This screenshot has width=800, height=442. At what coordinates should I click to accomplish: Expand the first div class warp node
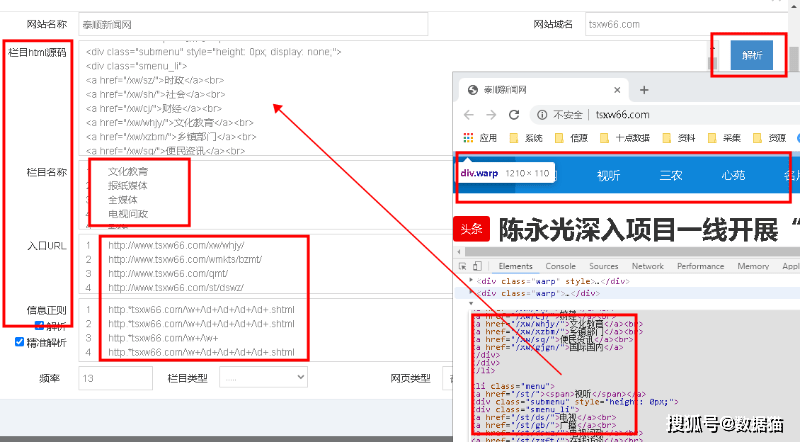point(471,280)
